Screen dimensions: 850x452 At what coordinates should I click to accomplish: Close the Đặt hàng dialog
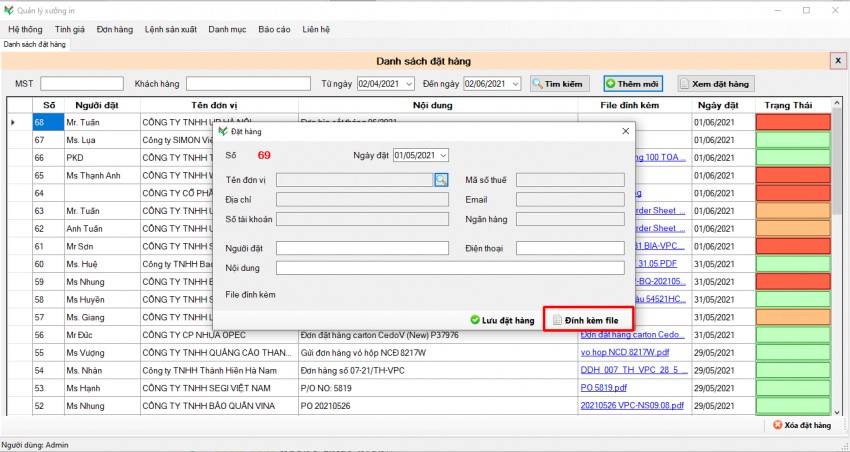625,131
